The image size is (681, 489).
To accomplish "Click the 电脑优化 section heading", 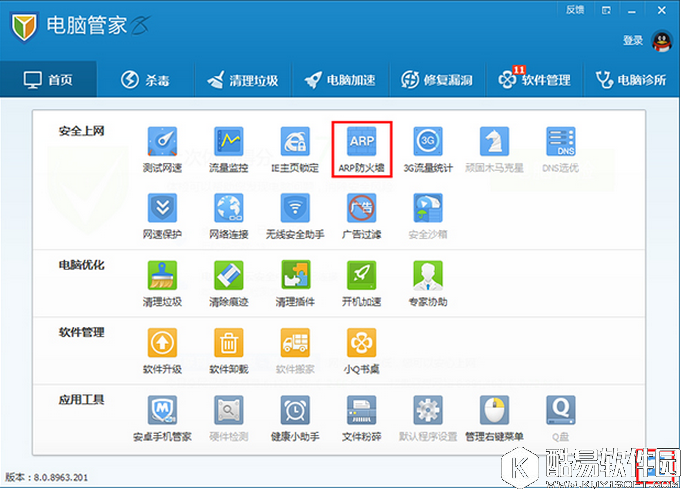I will (x=81, y=265).
